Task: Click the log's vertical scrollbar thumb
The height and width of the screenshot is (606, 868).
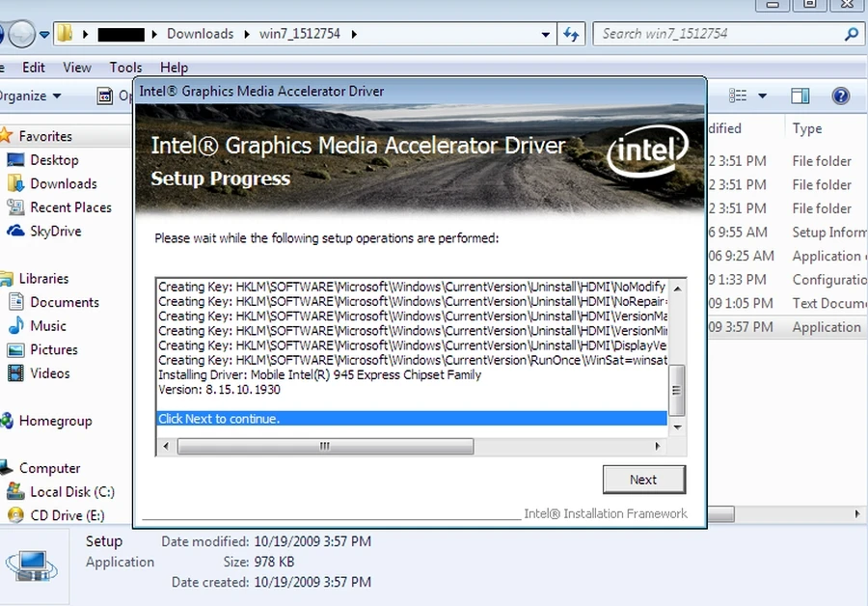Action: (676, 390)
